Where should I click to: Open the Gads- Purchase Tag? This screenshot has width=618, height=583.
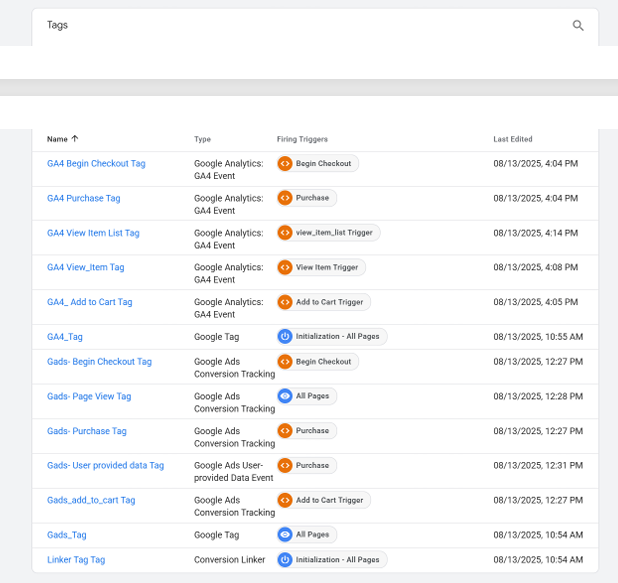[87, 431]
